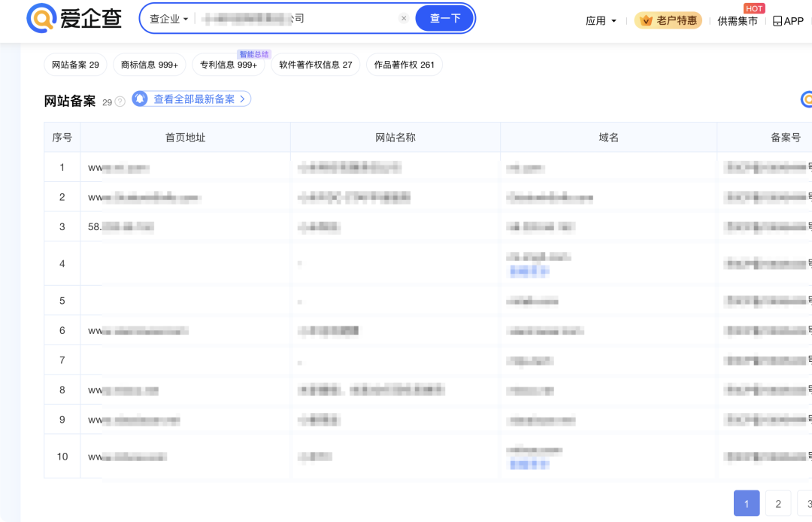Click the homepage address in row 1
Image resolution: width=812 pixels, height=522 pixels.
click(119, 168)
